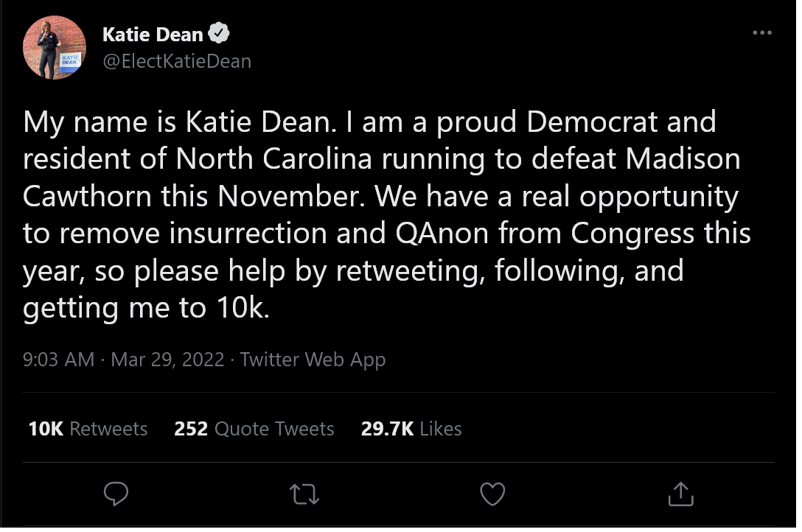View the 252 Quote Tweets
802x532 pixels.
(254, 429)
